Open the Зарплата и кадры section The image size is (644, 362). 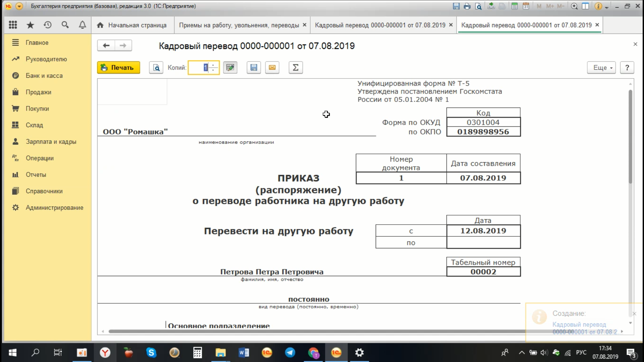[51, 142]
